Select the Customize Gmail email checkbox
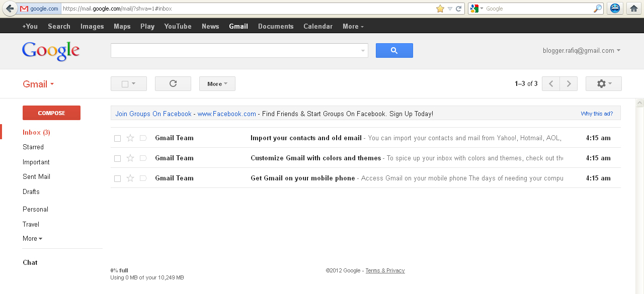644x294 pixels. [117, 158]
